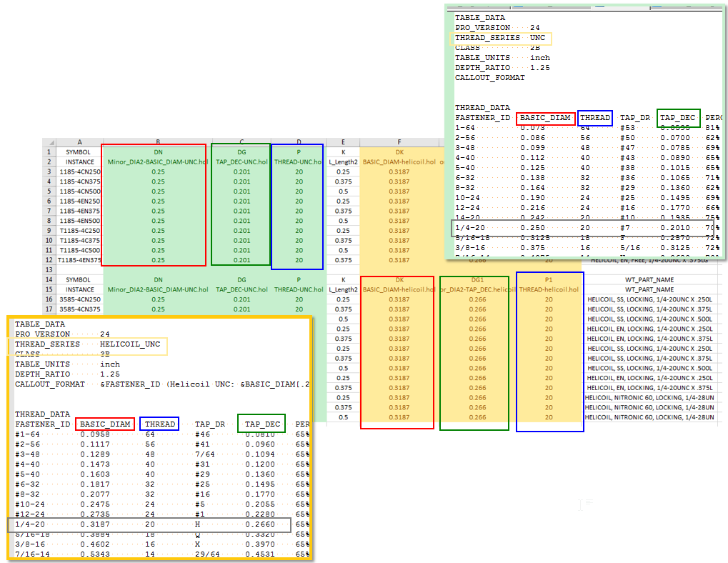
Task: Click BASIC_DIAM header in UNC text file
Action: click(x=545, y=118)
